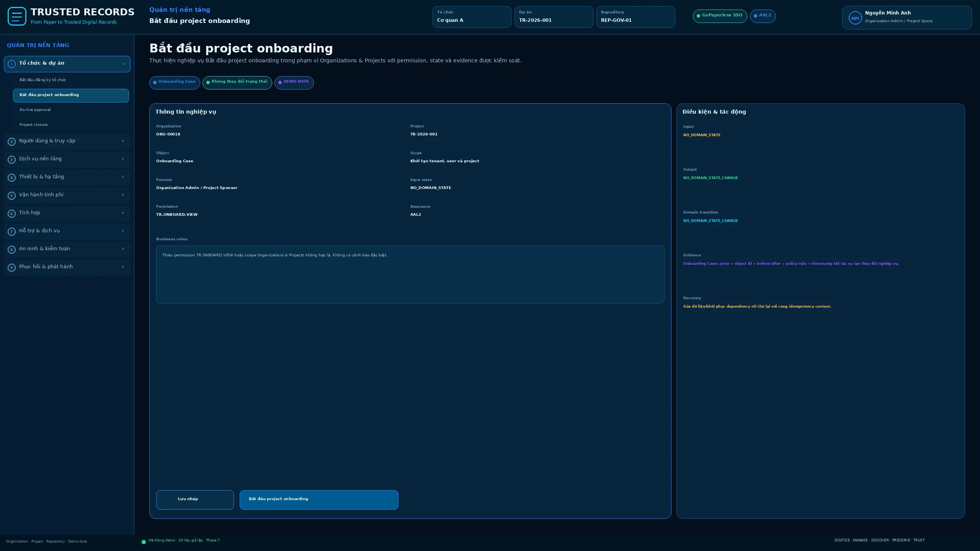
Task: Select the Bắt đầu project onboarding sidebar item
Action: (x=71, y=95)
